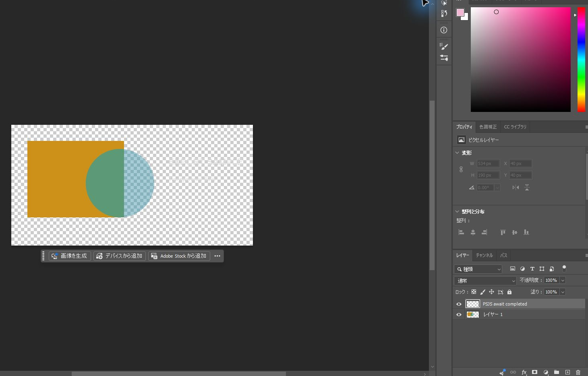Create a new layer group folder
This screenshot has height=376, width=588.
pos(557,372)
